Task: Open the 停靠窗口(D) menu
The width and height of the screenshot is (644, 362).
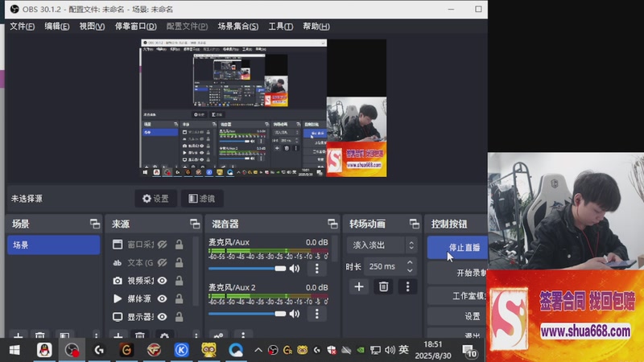Action: pyautogui.click(x=135, y=27)
